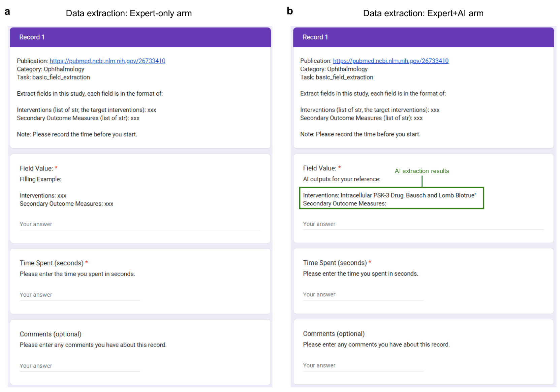Open the PubMed link in Expert+AI arm

coord(391,61)
